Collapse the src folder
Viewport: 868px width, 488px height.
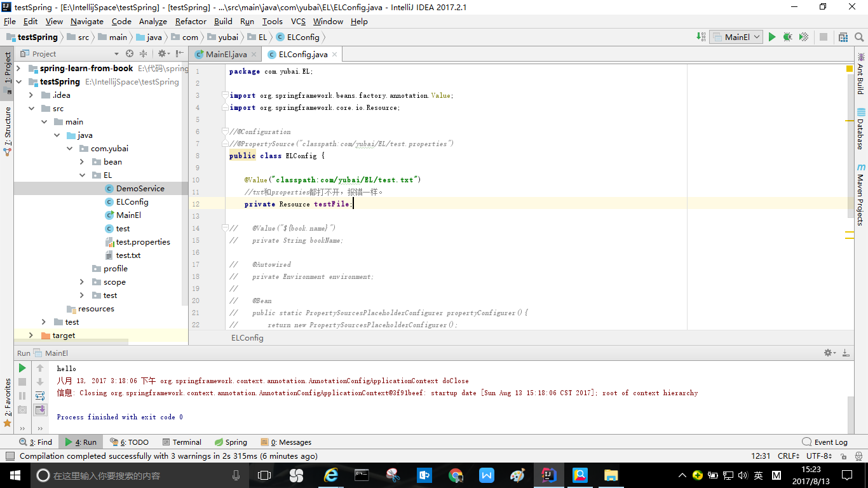(x=31, y=109)
